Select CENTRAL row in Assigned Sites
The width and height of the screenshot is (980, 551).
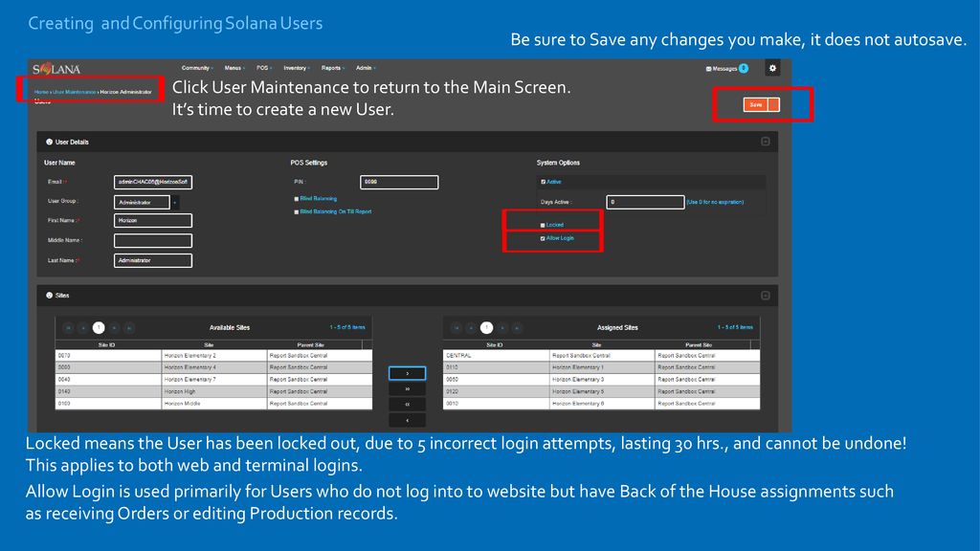pos(602,356)
